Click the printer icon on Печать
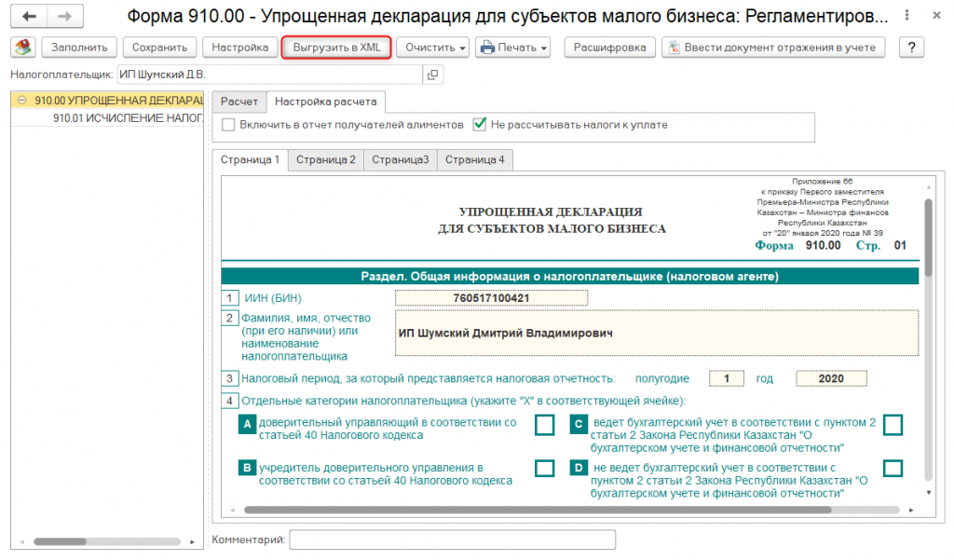 coord(488,48)
